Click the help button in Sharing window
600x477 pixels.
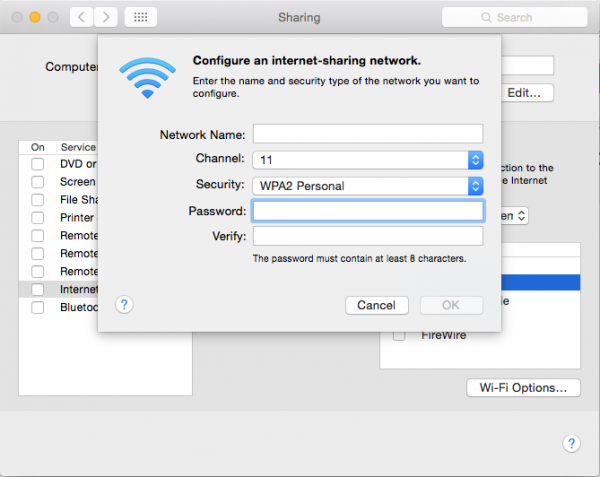pyautogui.click(x=571, y=443)
